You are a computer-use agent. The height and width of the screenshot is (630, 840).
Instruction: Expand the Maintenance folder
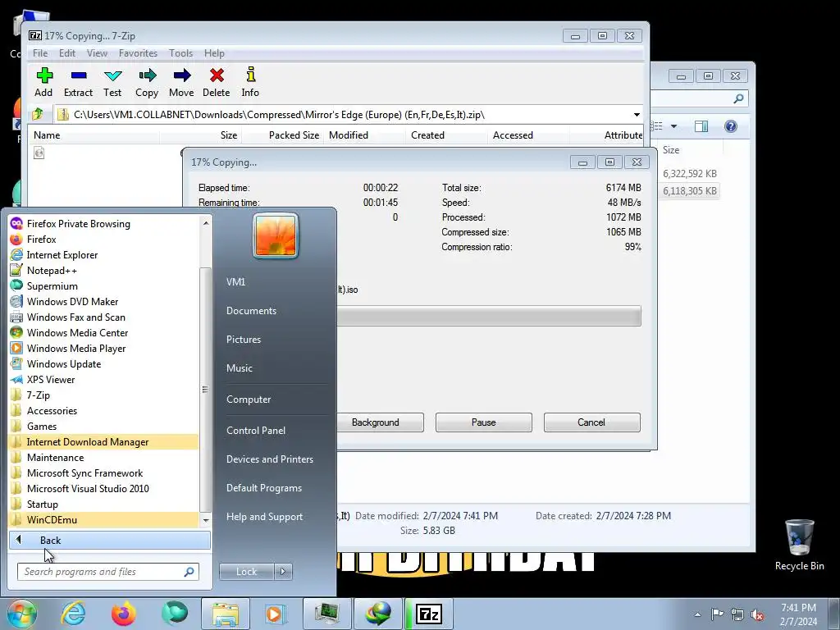(55, 457)
